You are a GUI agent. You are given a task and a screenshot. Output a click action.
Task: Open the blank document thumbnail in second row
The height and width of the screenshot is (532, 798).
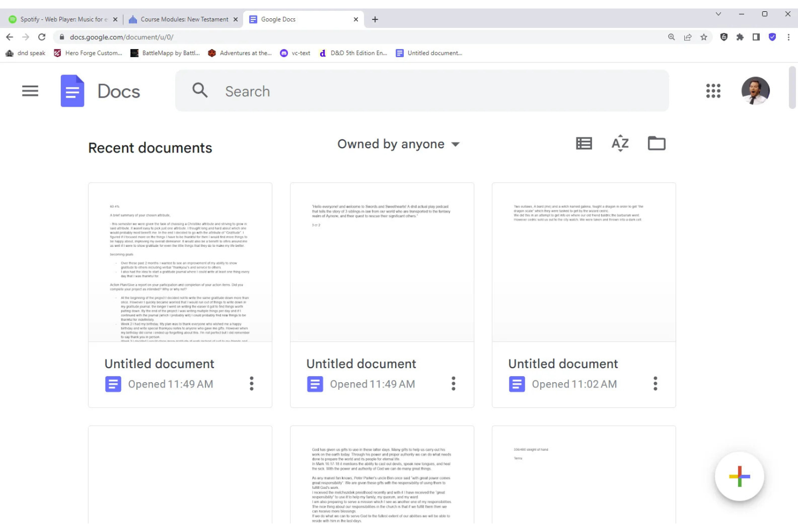[180, 474]
